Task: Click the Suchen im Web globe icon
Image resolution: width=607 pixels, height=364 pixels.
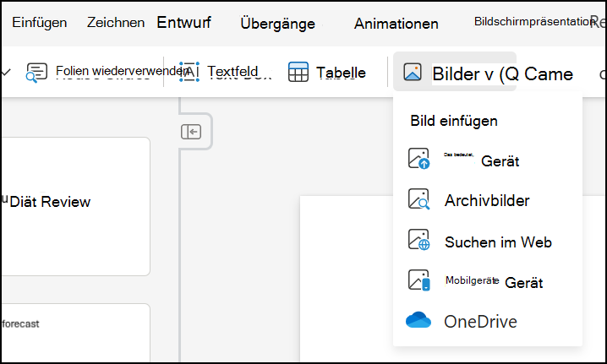Action: (418, 240)
